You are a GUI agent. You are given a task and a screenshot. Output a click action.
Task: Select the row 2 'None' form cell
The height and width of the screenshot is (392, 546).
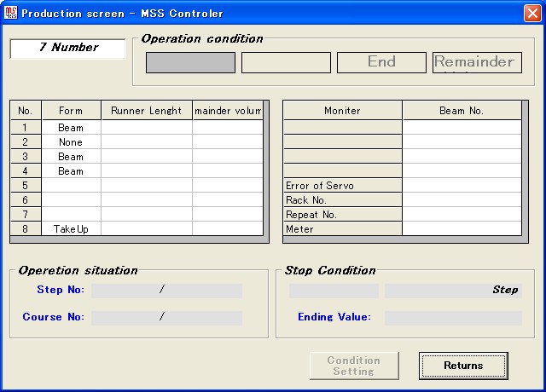(71, 142)
